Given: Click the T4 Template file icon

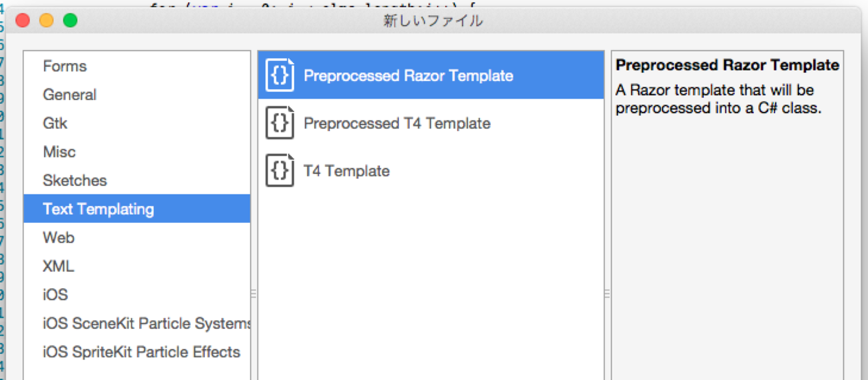Looking at the screenshot, I should (280, 171).
